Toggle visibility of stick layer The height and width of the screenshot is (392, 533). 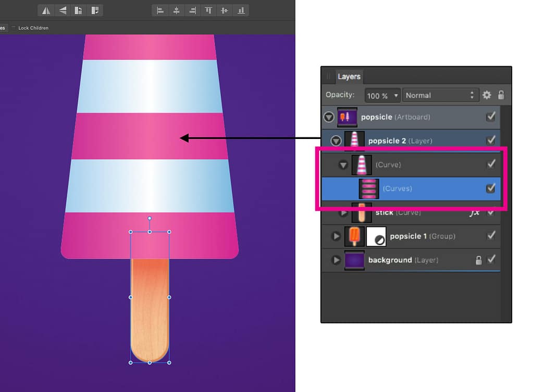click(491, 212)
